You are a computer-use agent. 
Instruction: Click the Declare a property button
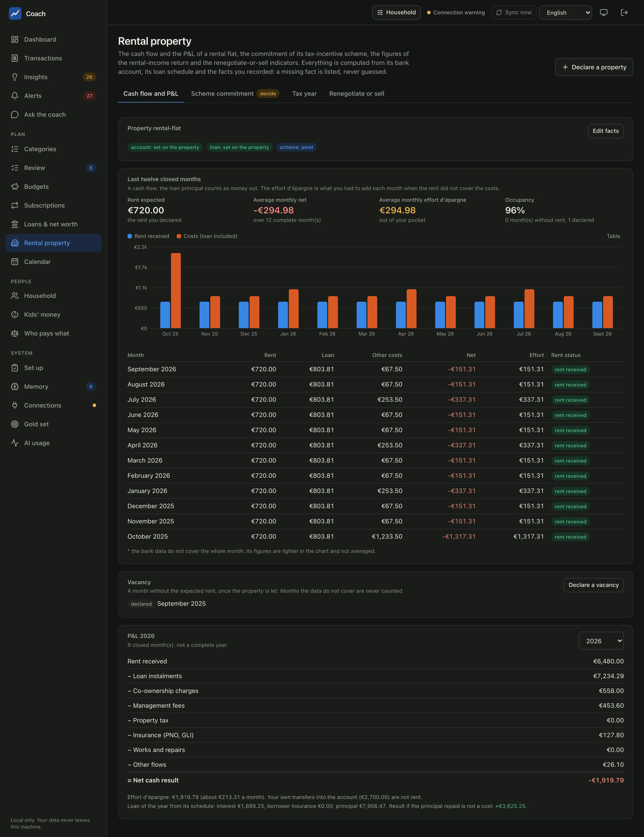pyautogui.click(x=594, y=67)
